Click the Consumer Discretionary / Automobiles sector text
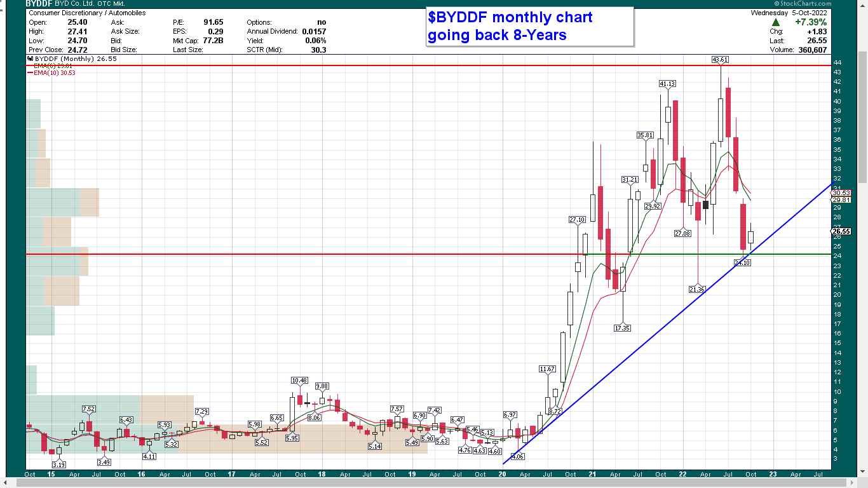This screenshot has height=488, width=868. coord(87,13)
